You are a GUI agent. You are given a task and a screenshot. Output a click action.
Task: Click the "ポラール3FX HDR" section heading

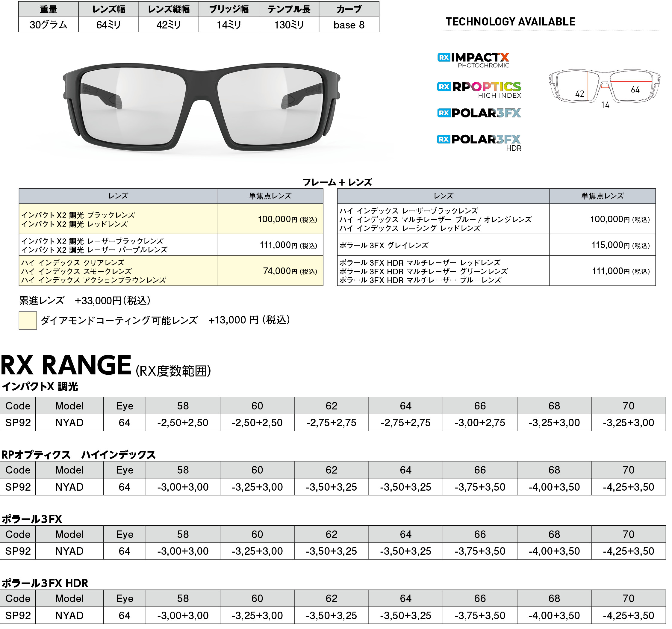pos(45,583)
